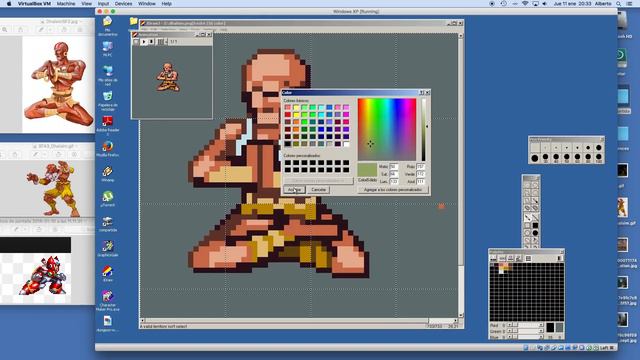This screenshot has height=360, width=640.
Task: Click the canvas vertical scrollbar down arrow
Action: point(461,315)
